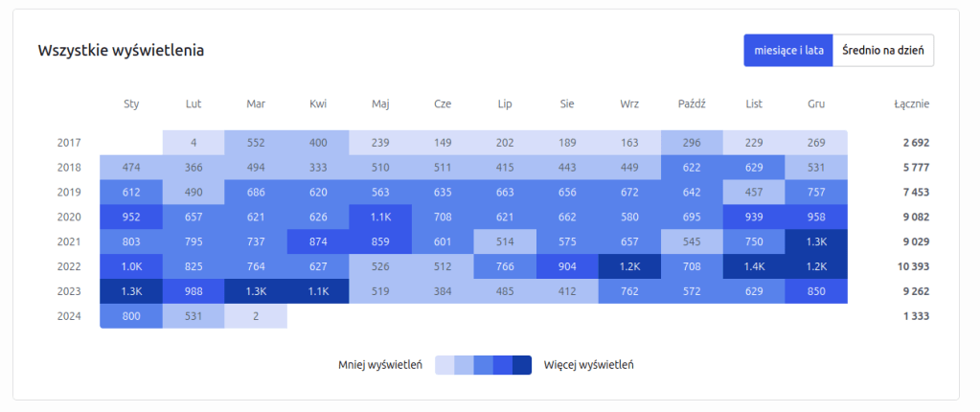Click the "Wszystkie wyświetlenia" heading
The image size is (980, 412).
coord(121,50)
